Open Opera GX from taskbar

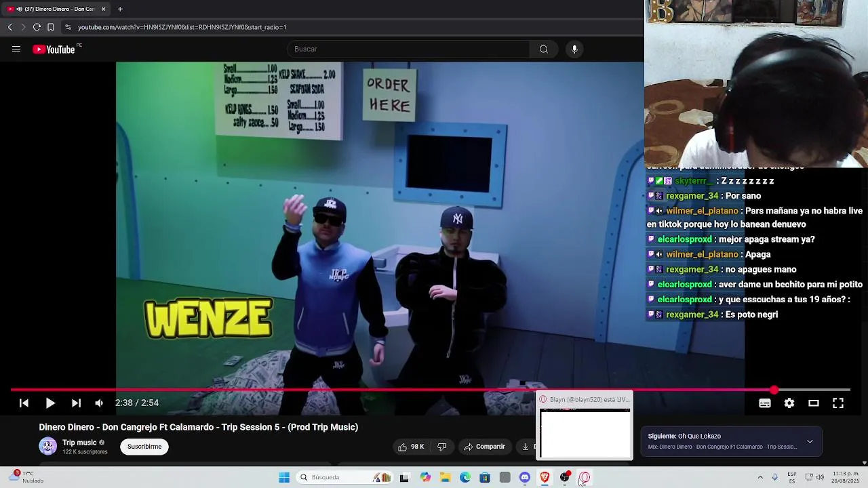[585, 477]
